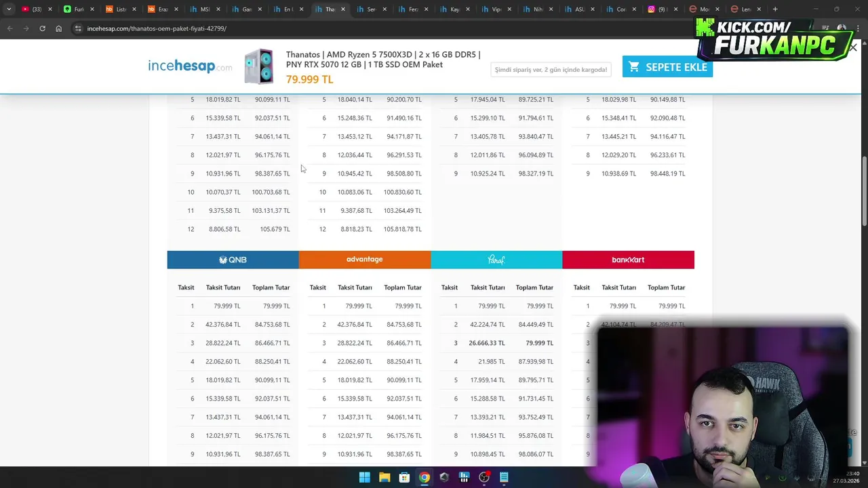
Task: Click the cart icon in Sepete Ekle
Action: (x=634, y=66)
